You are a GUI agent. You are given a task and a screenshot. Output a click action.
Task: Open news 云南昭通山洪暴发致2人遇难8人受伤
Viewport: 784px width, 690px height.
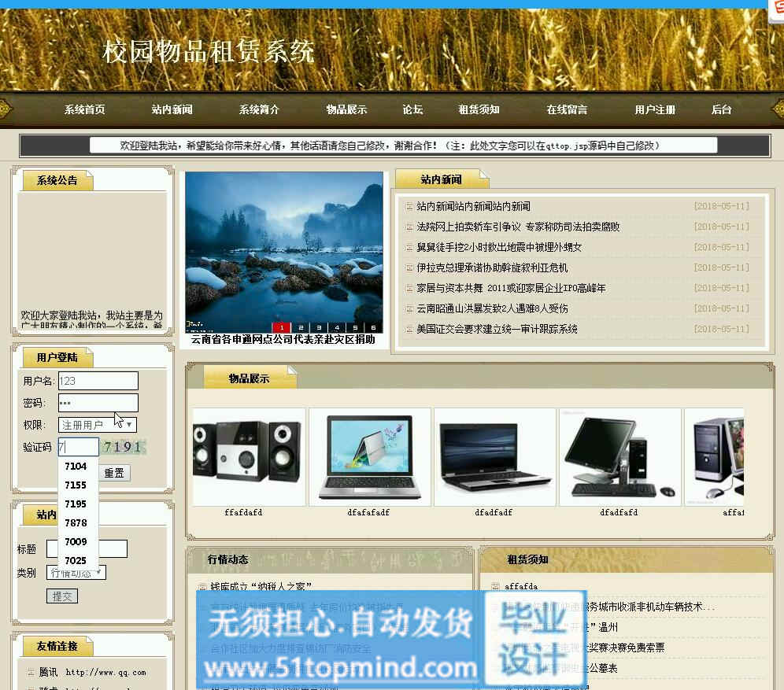pyautogui.click(x=492, y=308)
